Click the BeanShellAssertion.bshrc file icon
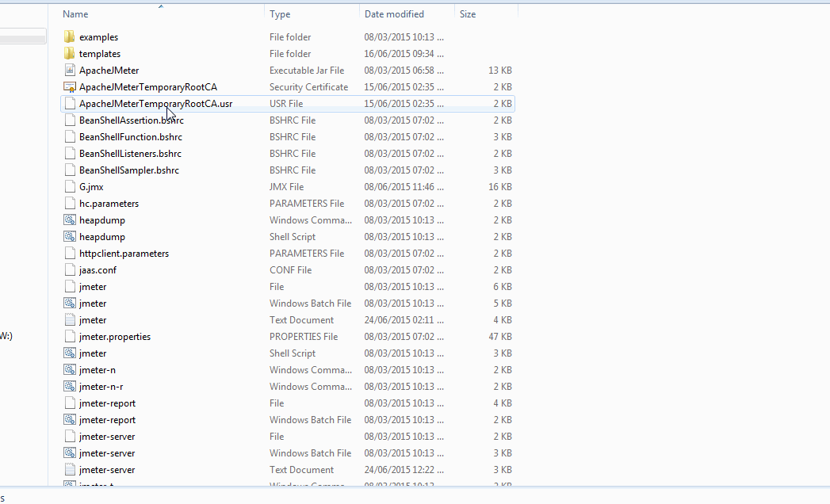Screen dimensions: 830x504 [69, 120]
